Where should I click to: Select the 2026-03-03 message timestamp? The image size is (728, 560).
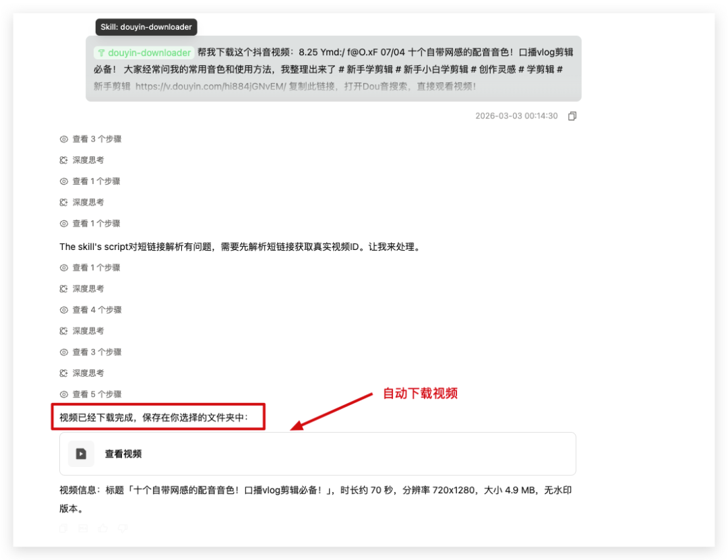pyautogui.click(x=516, y=115)
